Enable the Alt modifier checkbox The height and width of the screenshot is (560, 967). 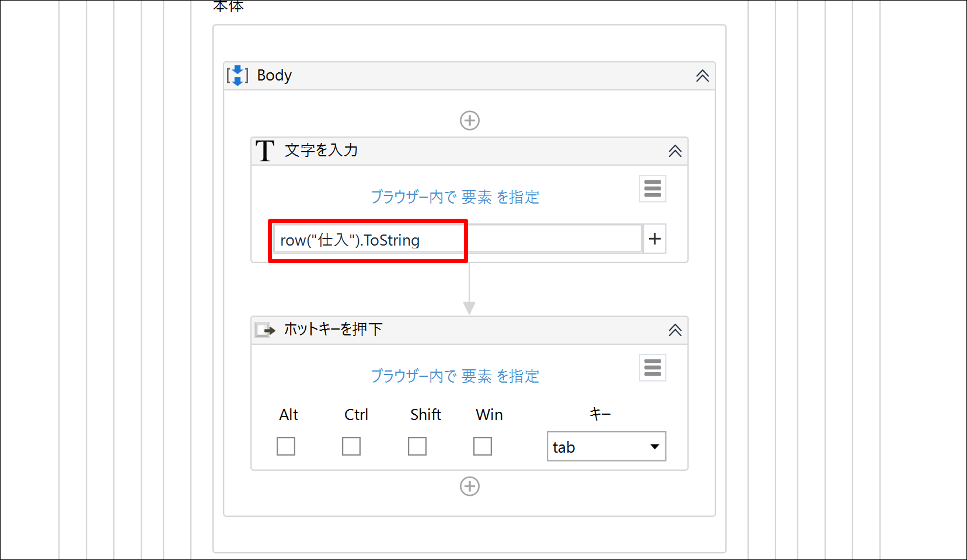pos(286,446)
